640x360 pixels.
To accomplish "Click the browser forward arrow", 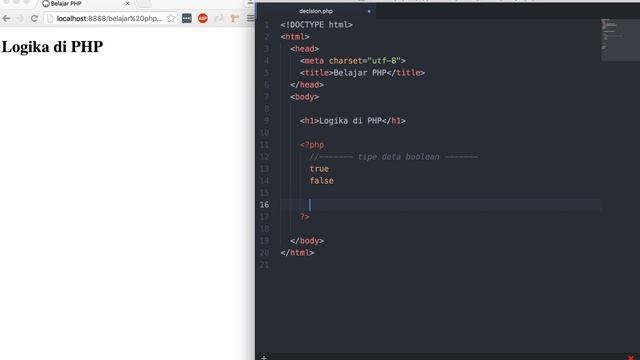I will (20, 18).
